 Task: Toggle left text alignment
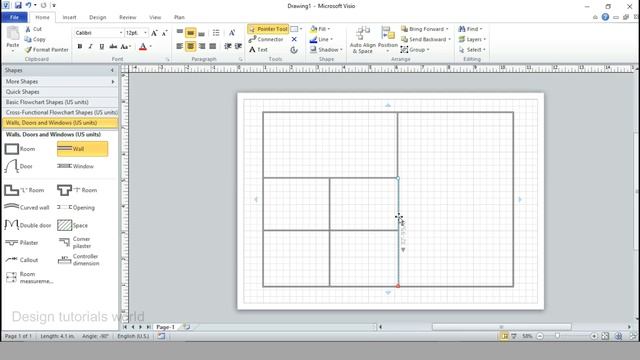coord(180,46)
